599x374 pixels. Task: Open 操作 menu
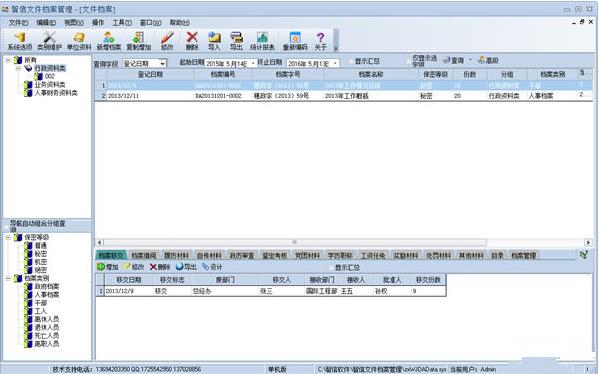coord(98,23)
